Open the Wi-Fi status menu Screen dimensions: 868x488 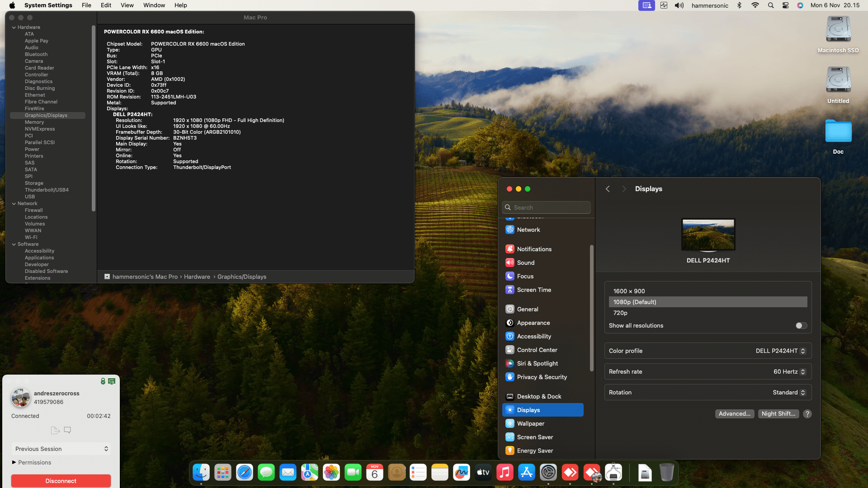[755, 5]
